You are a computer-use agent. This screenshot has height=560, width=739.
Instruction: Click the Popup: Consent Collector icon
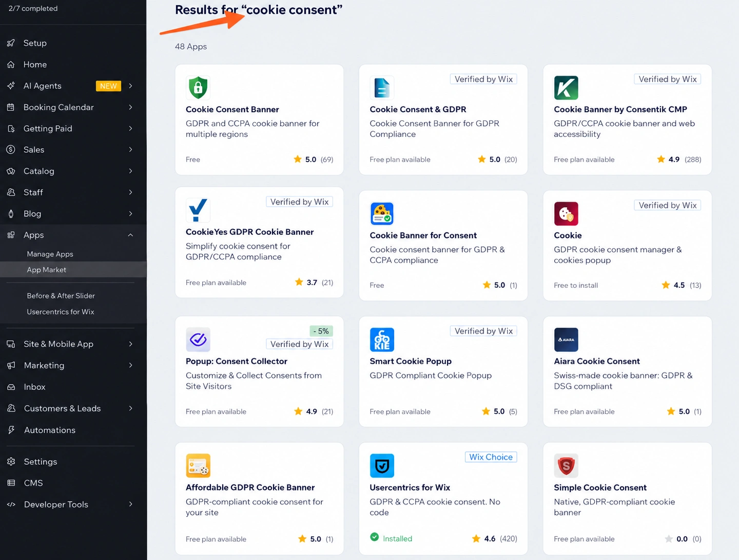click(x=198, y=339)
